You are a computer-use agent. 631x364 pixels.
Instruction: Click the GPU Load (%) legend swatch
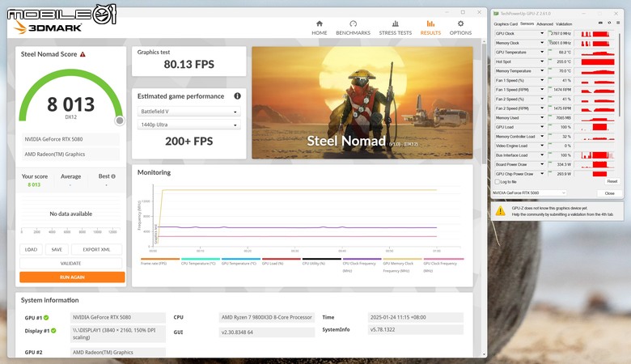(282, 259)
